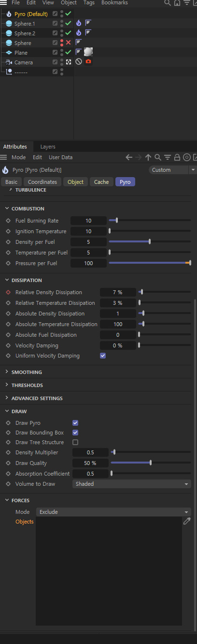Click the back arrow in Attributes toolbar

pyautogui.click(x=129, y=157)
